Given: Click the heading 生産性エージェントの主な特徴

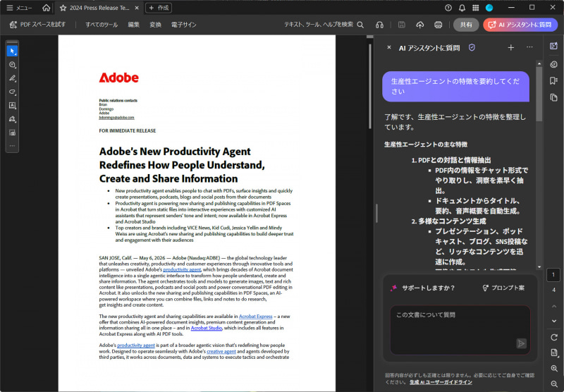Looking at the screenshot, I should pyautogui.click(x=426, y=145).
